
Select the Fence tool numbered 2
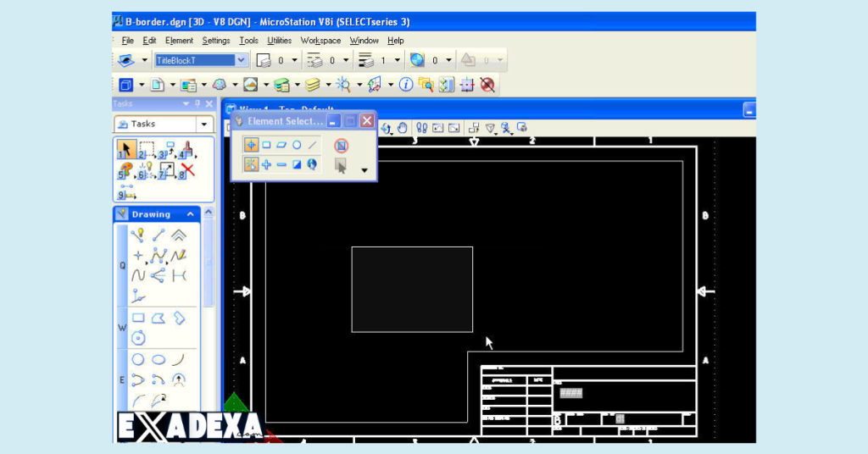point(147,149)
